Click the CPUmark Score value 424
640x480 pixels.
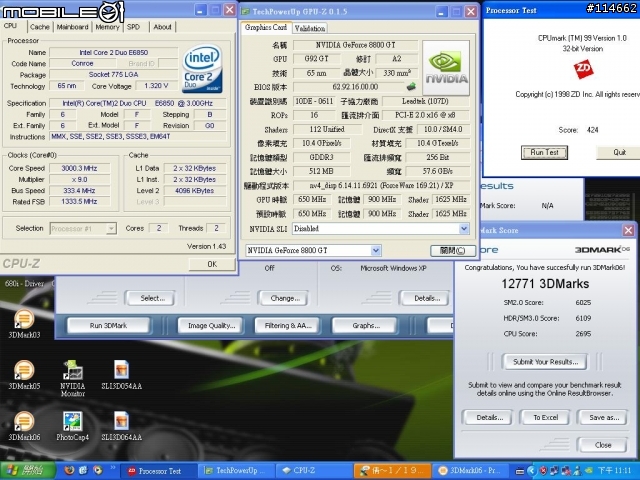tap(592, 130)
